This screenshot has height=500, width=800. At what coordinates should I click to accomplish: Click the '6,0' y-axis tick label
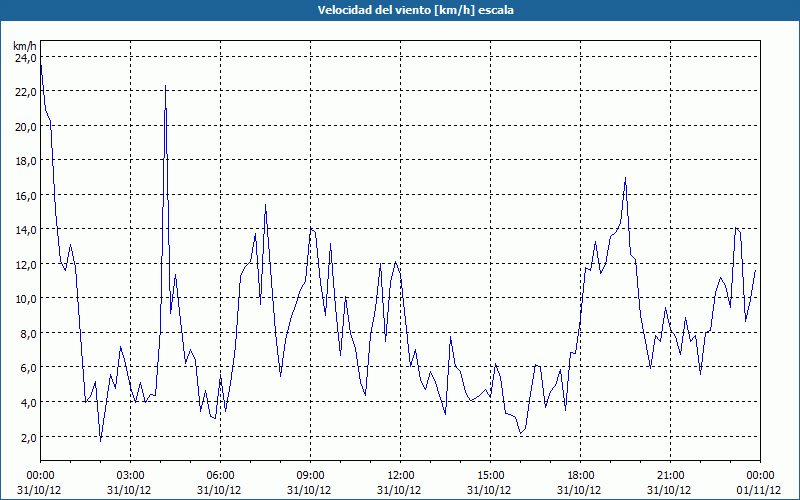pyautogui.click(x=28, y=368)
